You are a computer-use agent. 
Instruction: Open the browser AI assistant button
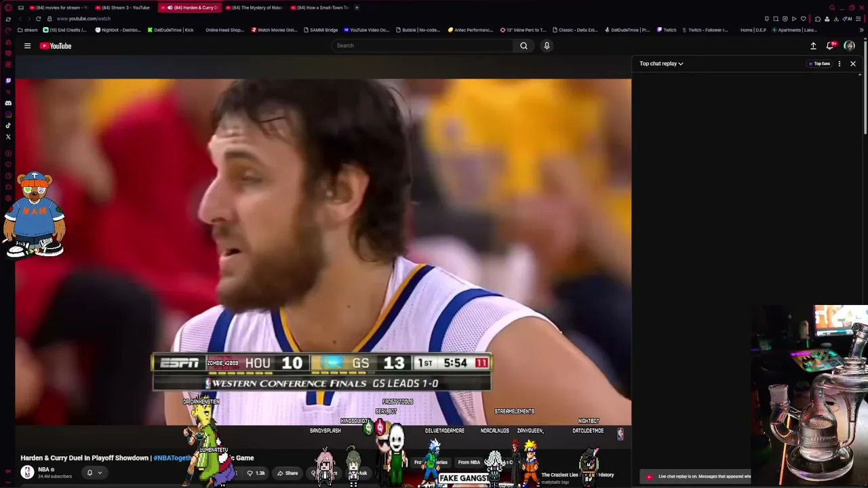[x=848, y=19]
